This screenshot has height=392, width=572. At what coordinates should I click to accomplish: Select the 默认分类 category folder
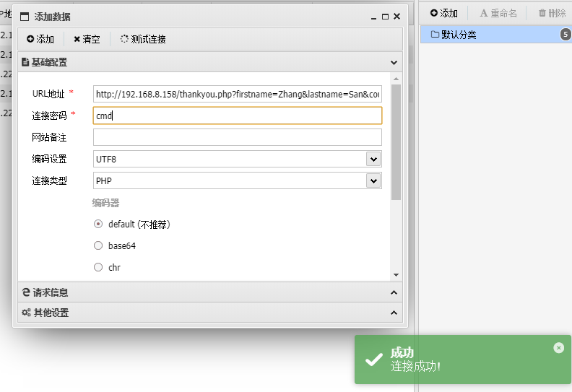459,35
